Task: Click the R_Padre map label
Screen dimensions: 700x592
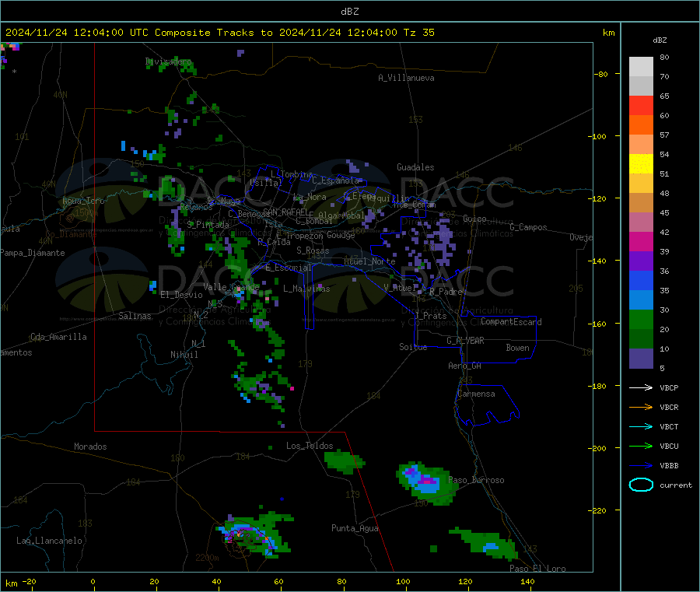Action: [446, 292]
